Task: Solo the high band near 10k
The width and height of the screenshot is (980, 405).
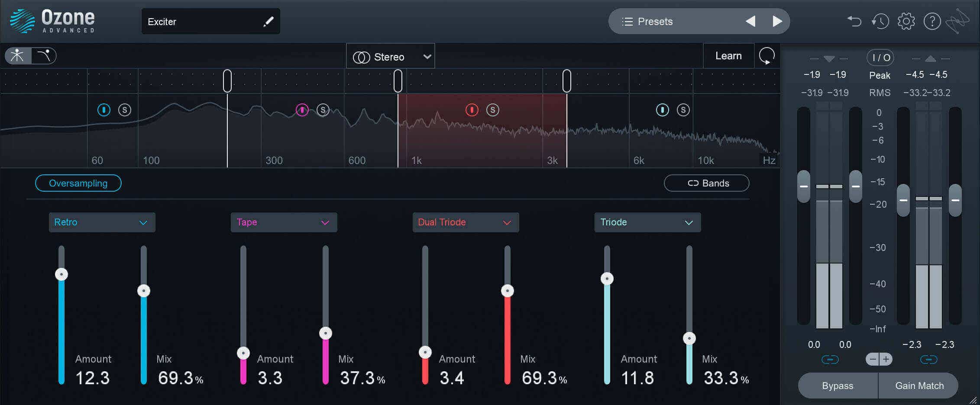Action: point(683,110)
